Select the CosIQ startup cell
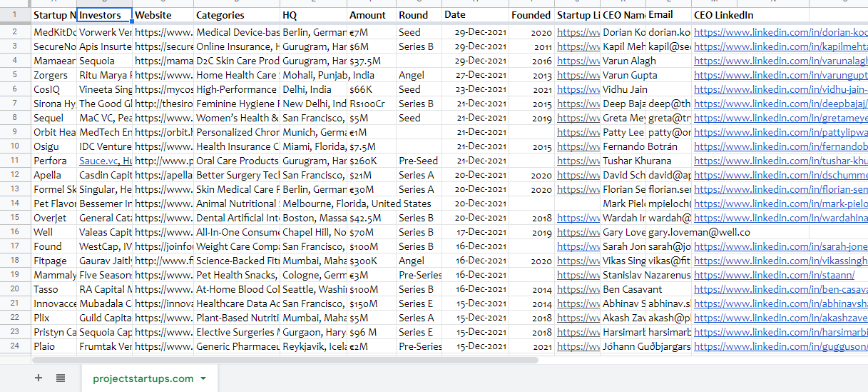The height and width of the screenshot is (392, 868). [x=54, y=89]
